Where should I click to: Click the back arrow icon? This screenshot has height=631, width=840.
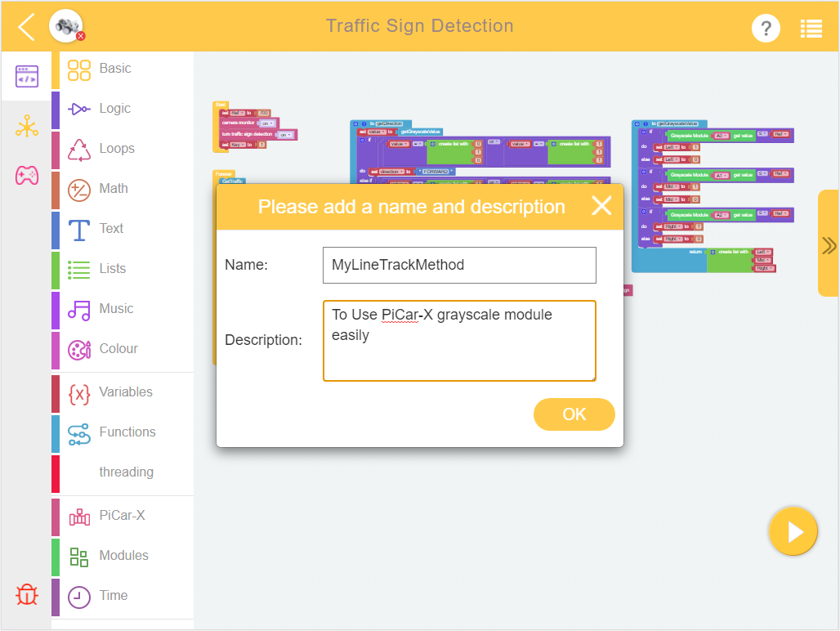(x=26, y=27)
